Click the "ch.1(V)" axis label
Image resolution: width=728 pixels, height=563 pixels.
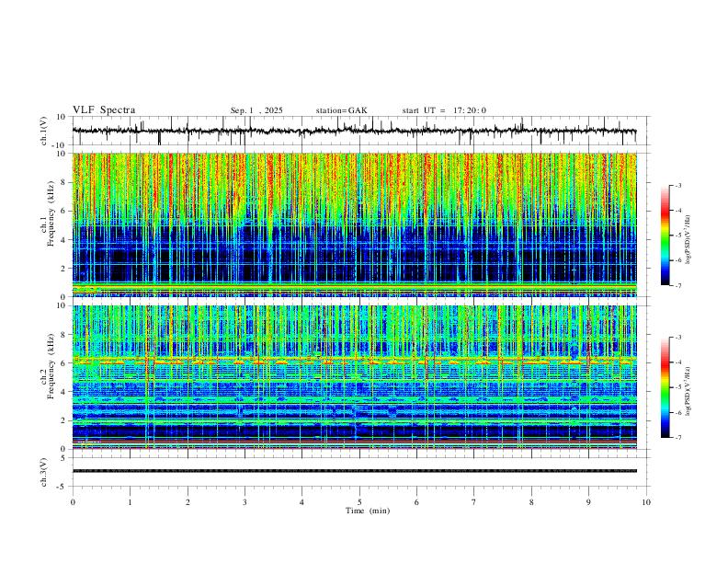point(44,131)
